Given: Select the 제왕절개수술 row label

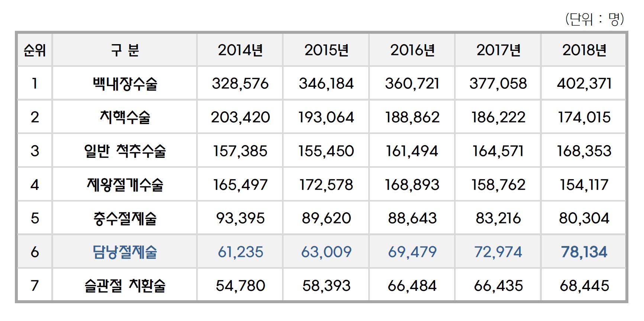Looking at the screenshot, I should (125, 184).
